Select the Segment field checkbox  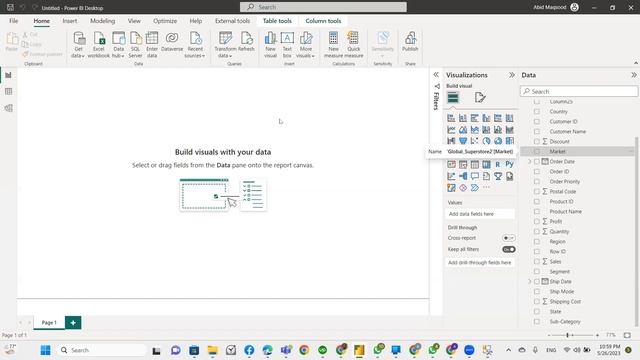pyautogui.click(x=537, y=271)
